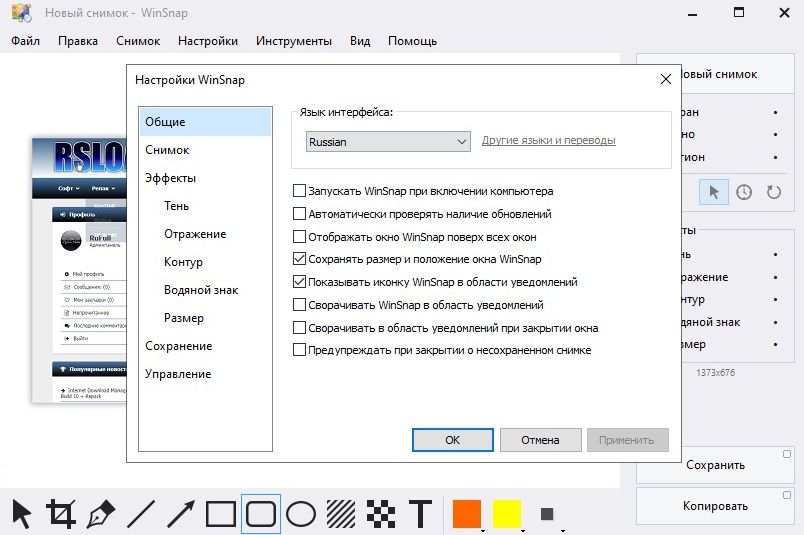Select the Pen drawing tool
Viewport: 804px width, 535px height.
coord(100,513)
